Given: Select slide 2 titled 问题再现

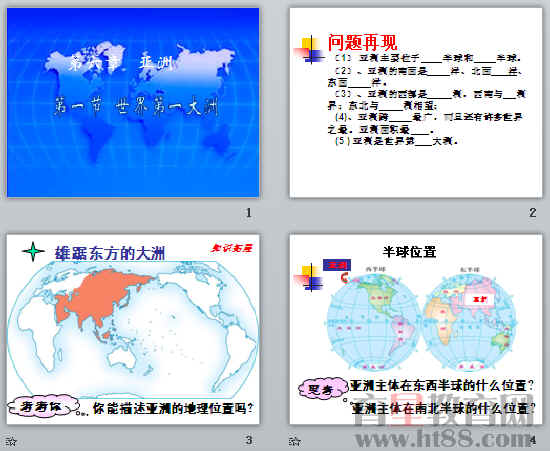Looking at the screenshot, I should pyautogui.click(x=416, y=103).
